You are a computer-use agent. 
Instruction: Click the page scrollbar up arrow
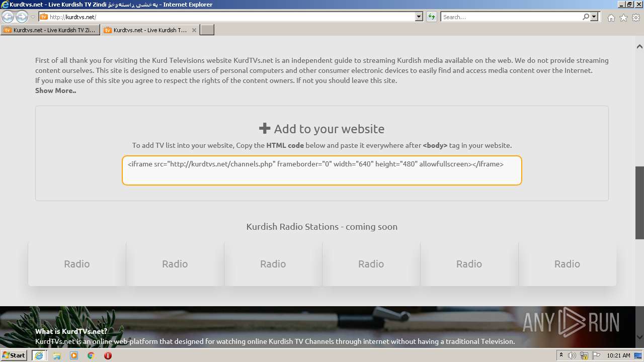click(639, 46)
